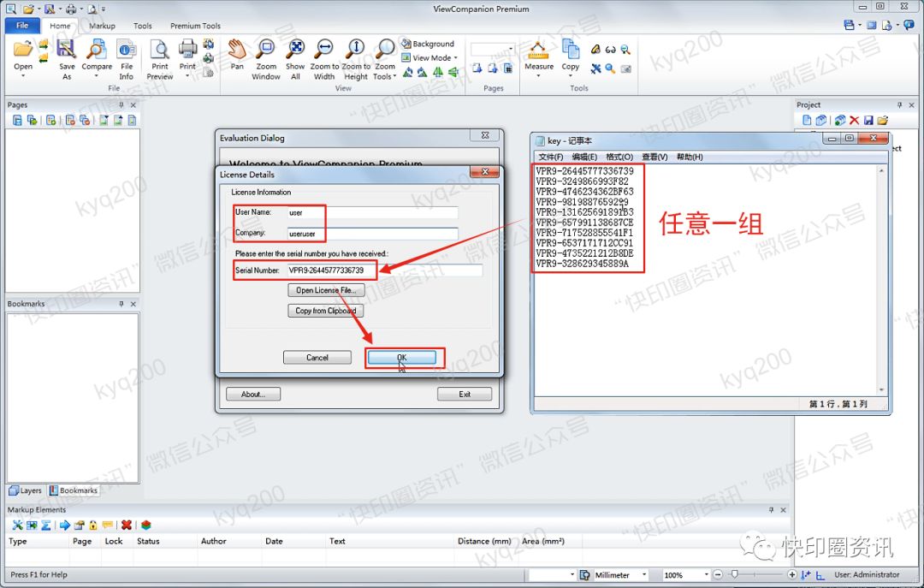Click the Copy tool icon
The image size is (924, 588).
point(570,50)
